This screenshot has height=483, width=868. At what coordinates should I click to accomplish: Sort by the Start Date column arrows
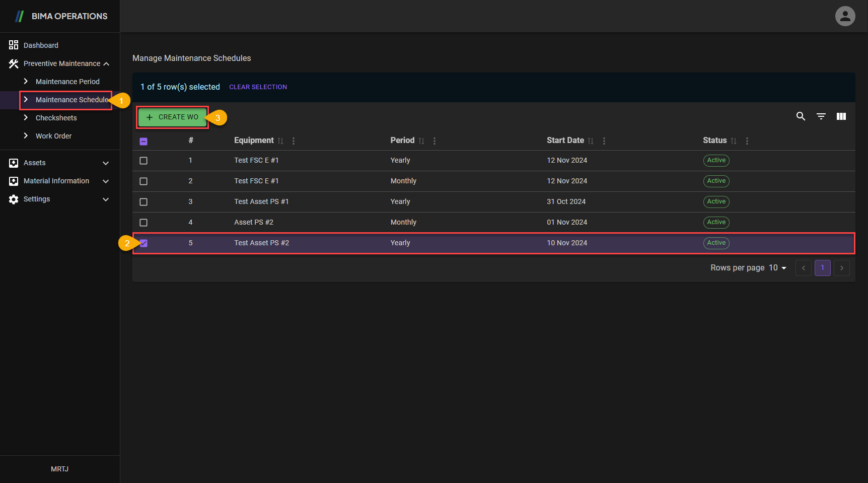pyautogui.click(x=591, y=141)
